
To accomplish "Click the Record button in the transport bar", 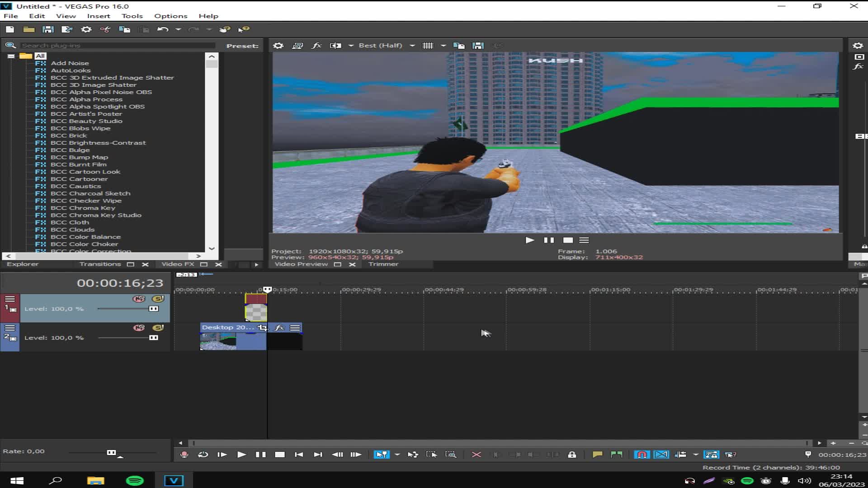I will click(x=184, y=455).
